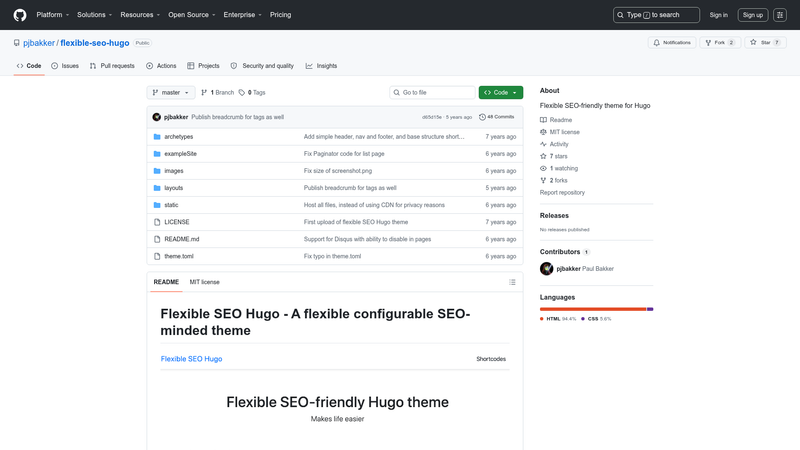Go to the Pricing page
Image resolution: width=800 pixels, height=450 pixels.
coord(281,15)
